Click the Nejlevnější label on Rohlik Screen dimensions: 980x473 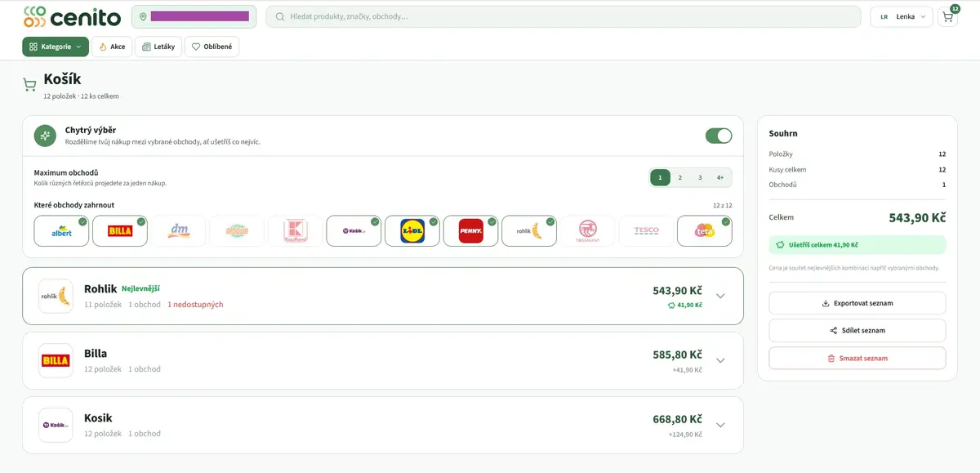point(140,288)
